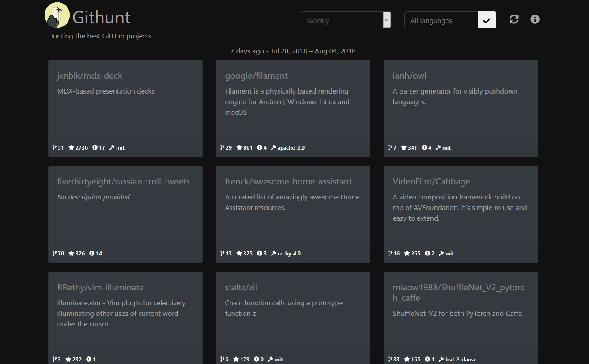Click the fork icon on russian-troll-tweets card
589x364 pixels.
[55, 254]
